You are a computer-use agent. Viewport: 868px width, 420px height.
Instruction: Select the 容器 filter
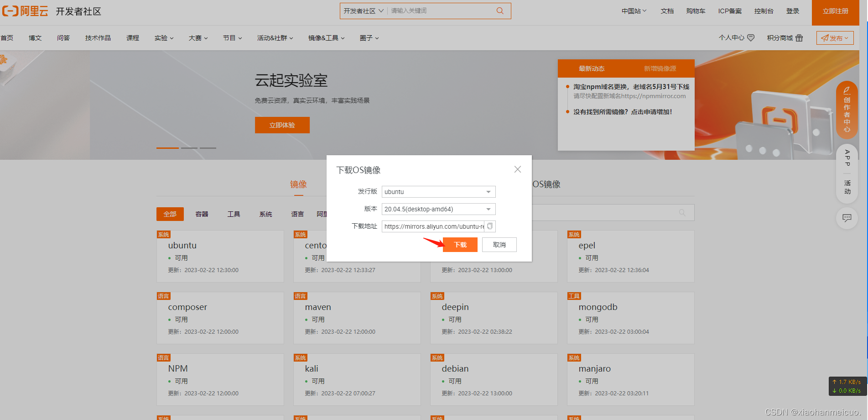pyautogui.click(x=202, y=214)
